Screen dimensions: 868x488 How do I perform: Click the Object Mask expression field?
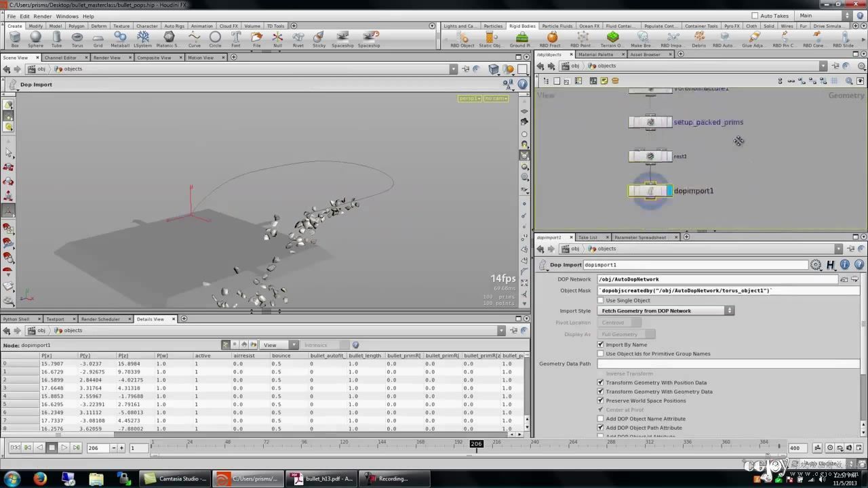click(729, 291)
